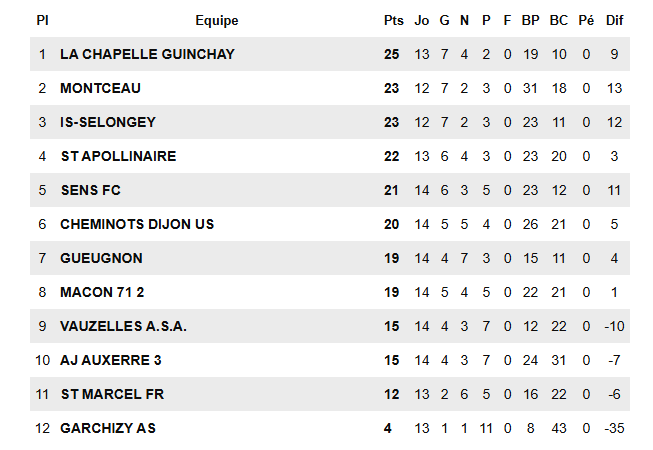Screen dimensions: 653x450
Task: Select VAUZELLES A.S.A. team name
Action: (x=123, y=326)
